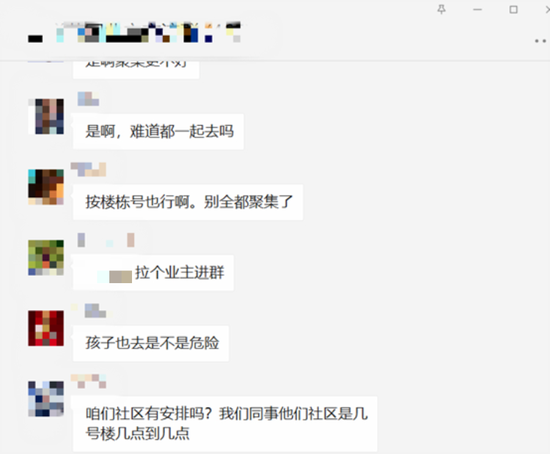Open avatar of sender of 咱们社区有安排吗
Image resolution: width=550 pixels, height=454 pixels.
click(46, 399)
